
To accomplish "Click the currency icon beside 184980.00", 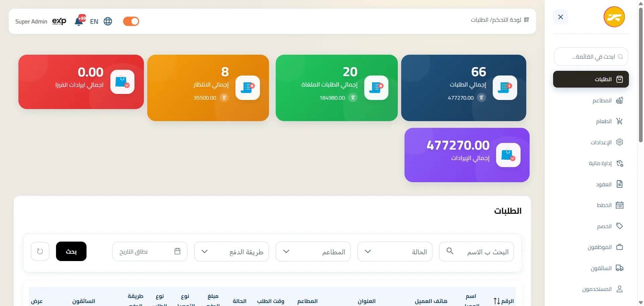I will tap(353, 98).
